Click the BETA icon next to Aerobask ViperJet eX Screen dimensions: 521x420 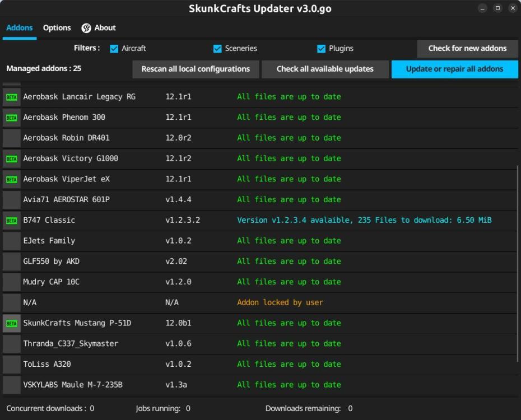[x=11, y=179]
